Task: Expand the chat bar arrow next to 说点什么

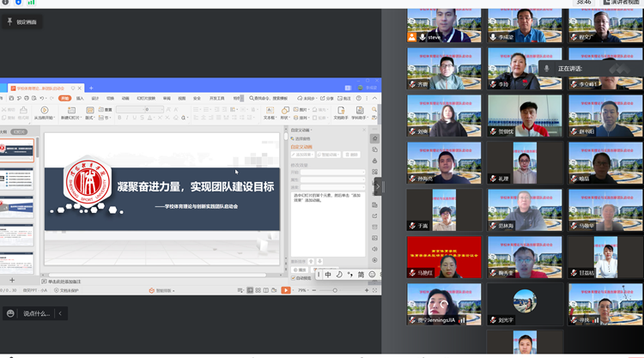Action: [x=60, y=314]
